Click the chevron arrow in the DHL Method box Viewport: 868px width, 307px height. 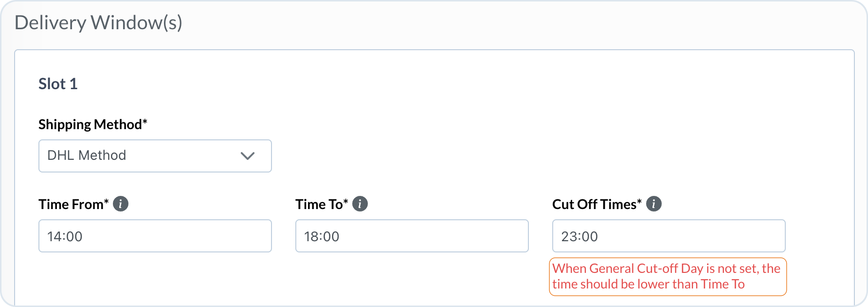point(248,156)
